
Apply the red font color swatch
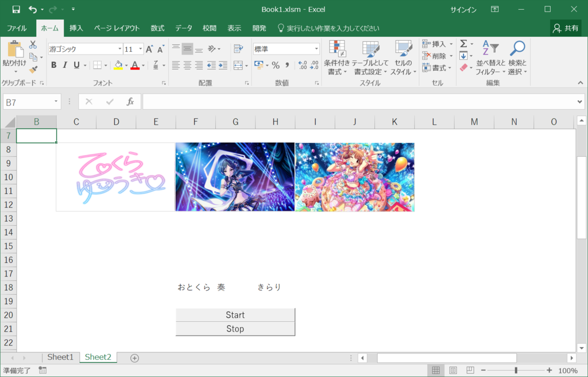click(x=135, y=66)
